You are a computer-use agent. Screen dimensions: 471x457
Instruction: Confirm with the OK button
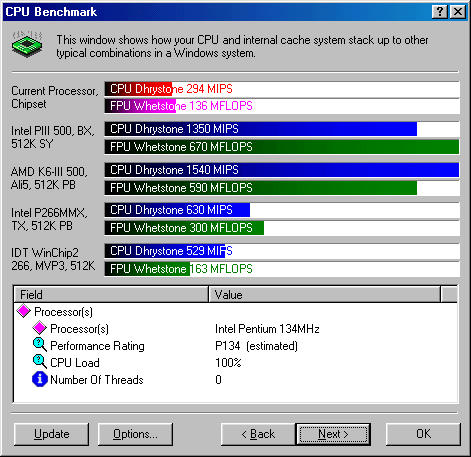pyautogui.click(x=423, y=434)
